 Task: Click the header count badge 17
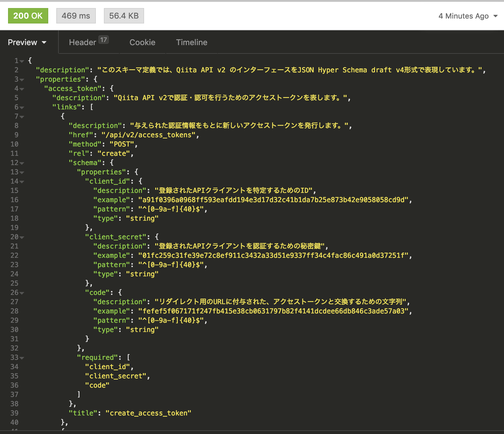pyautogui.click(x=104, y=40)
